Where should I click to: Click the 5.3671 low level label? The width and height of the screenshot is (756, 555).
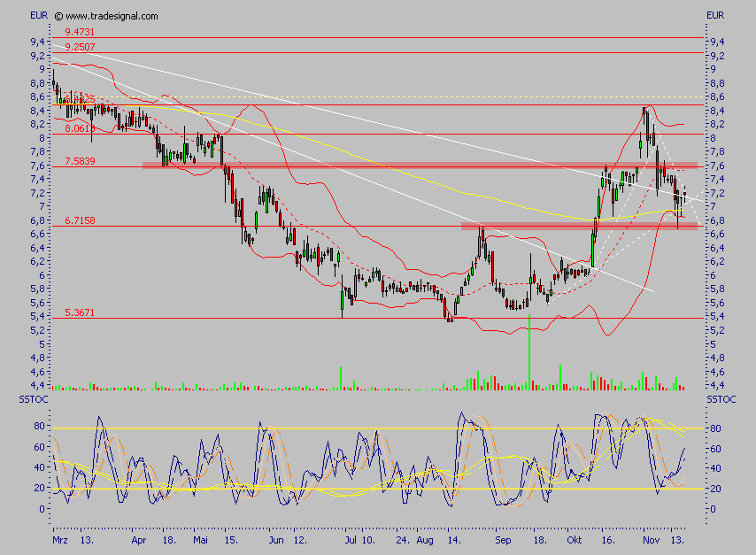80,313
